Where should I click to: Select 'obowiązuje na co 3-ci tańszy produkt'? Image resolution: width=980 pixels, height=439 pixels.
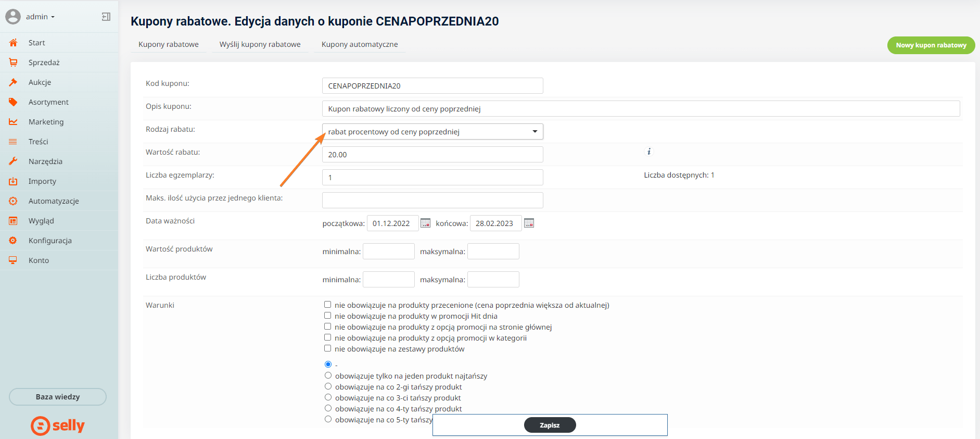(x=328, y=397)
